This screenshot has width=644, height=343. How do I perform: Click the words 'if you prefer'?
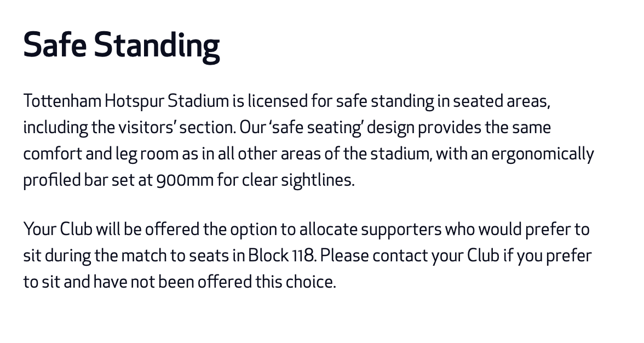pos(547,255)
